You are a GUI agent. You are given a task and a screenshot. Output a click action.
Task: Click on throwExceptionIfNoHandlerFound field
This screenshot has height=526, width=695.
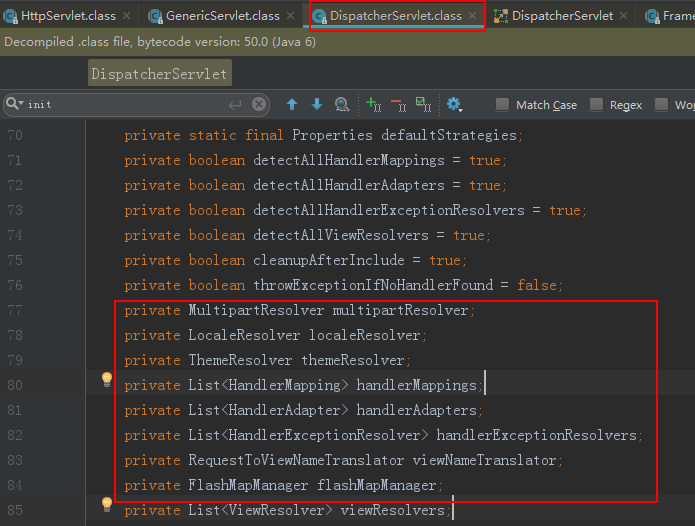(373, 285)
